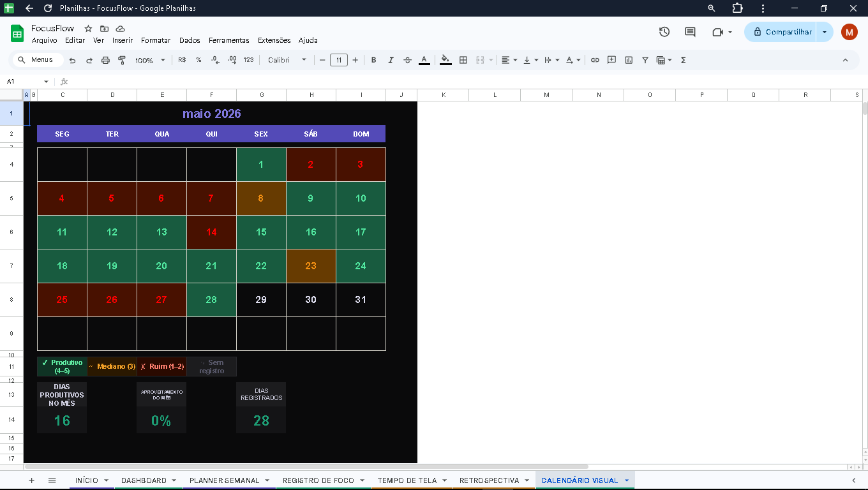Open number format 123 menu
The height and width of the screenshot is (490, 868).
(x=249, y=60)
